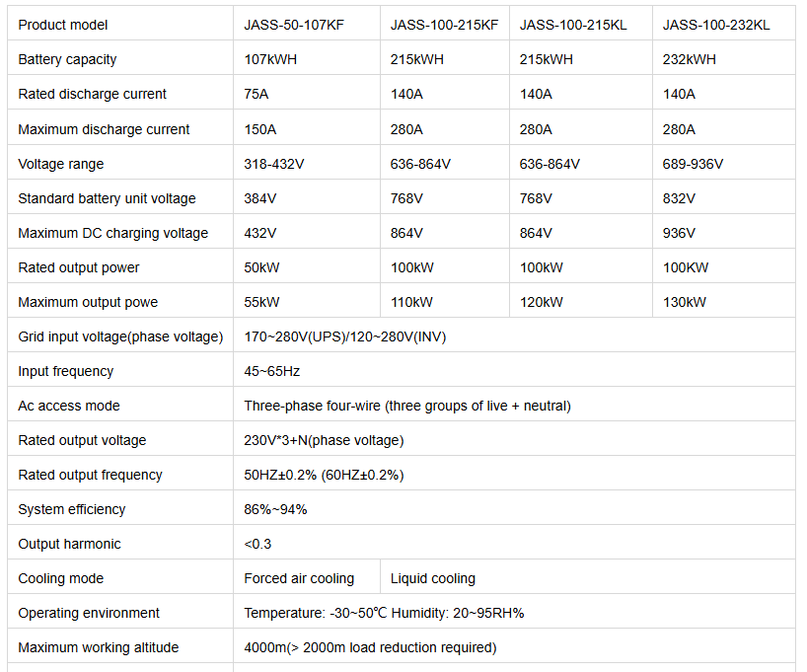Click the System efficiency 86%~94% value

click(275, 509)
